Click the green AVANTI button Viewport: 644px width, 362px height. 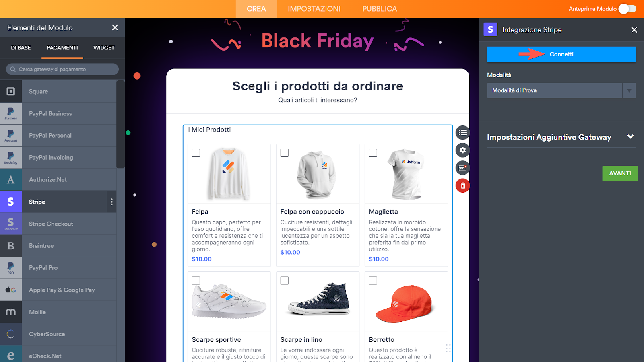(x=620, y=173)
